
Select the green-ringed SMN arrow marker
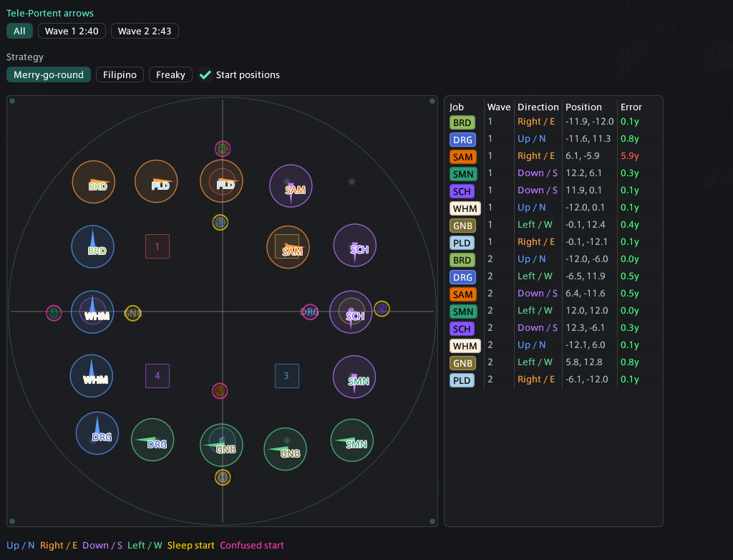[x=352, y=440]
